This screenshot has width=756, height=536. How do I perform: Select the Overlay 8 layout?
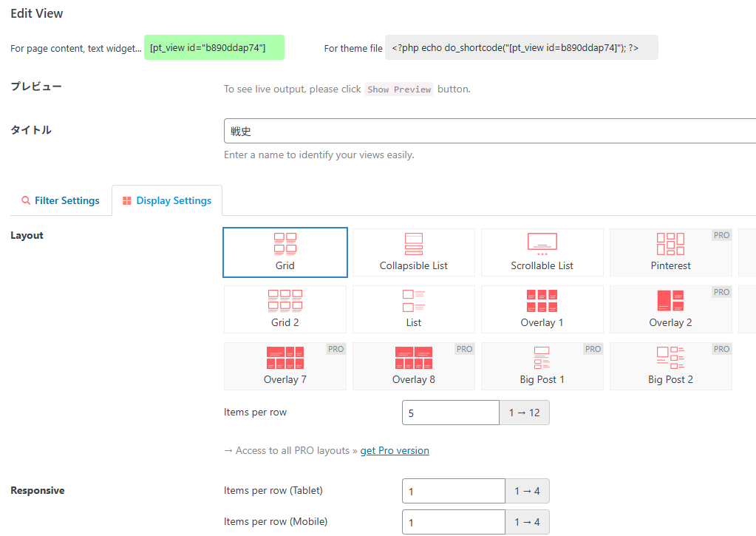tap(414, 366)
